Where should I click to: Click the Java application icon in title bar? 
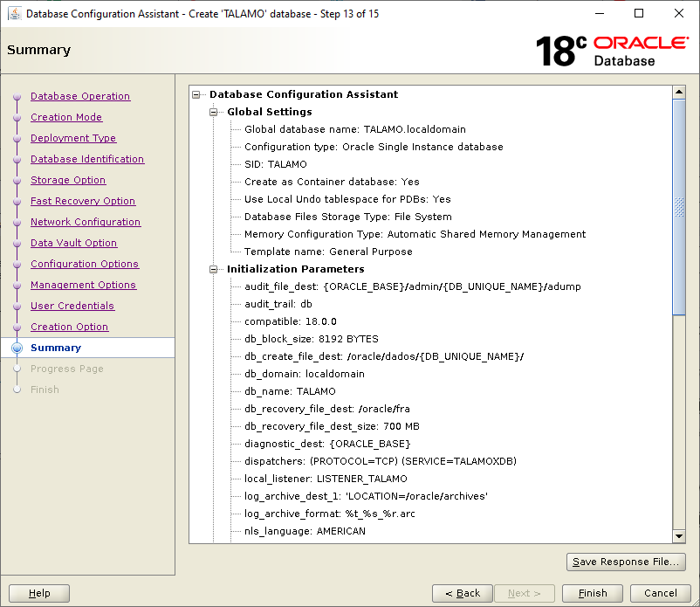pos(14,14)
